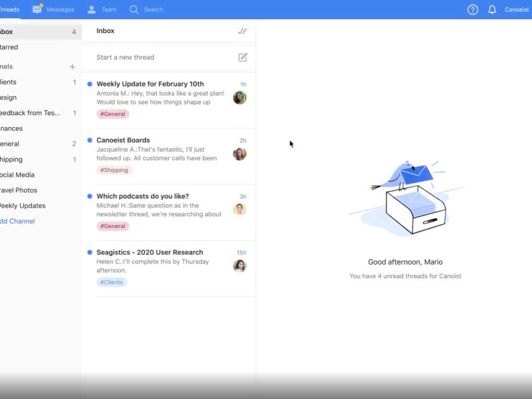Viewport: 532px width, 399px height.
Task: Click Helen C.'s message preview text
Action: [153, 266]
